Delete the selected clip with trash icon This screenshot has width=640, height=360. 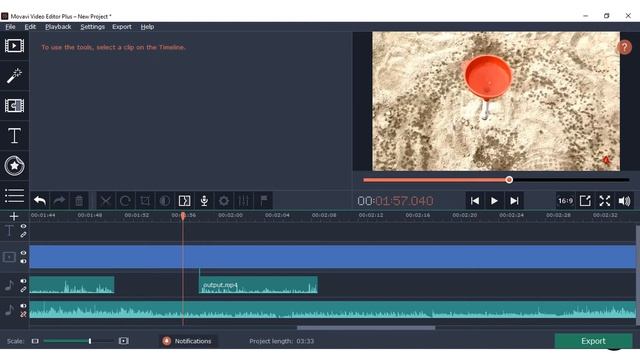tap(79, 201)
